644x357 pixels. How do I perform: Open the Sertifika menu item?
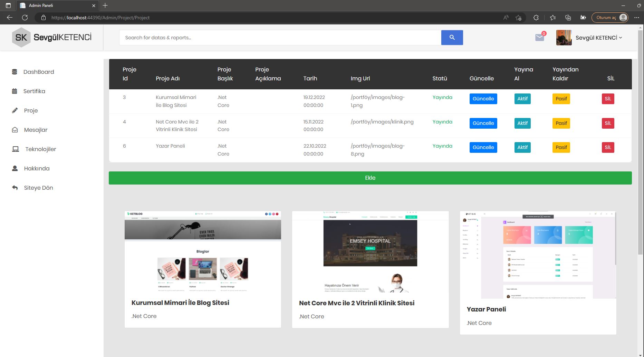click(34, 91)
